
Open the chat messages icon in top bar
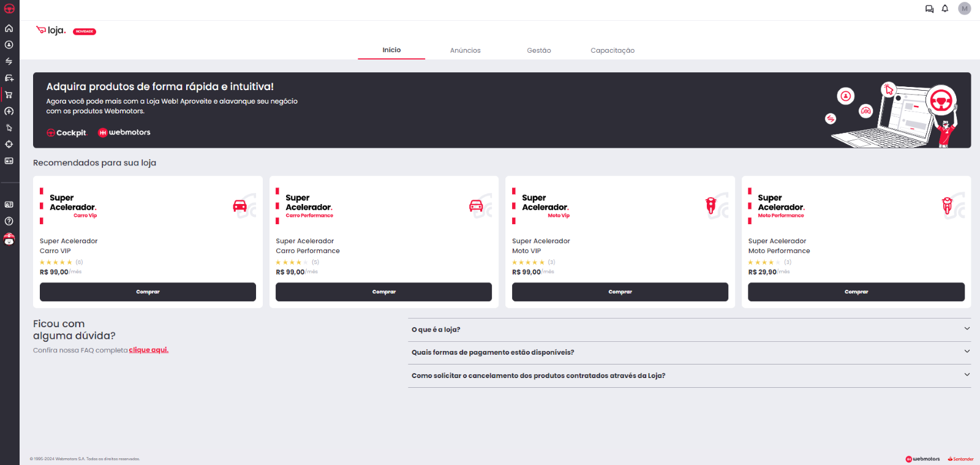(x=929, y=9)
